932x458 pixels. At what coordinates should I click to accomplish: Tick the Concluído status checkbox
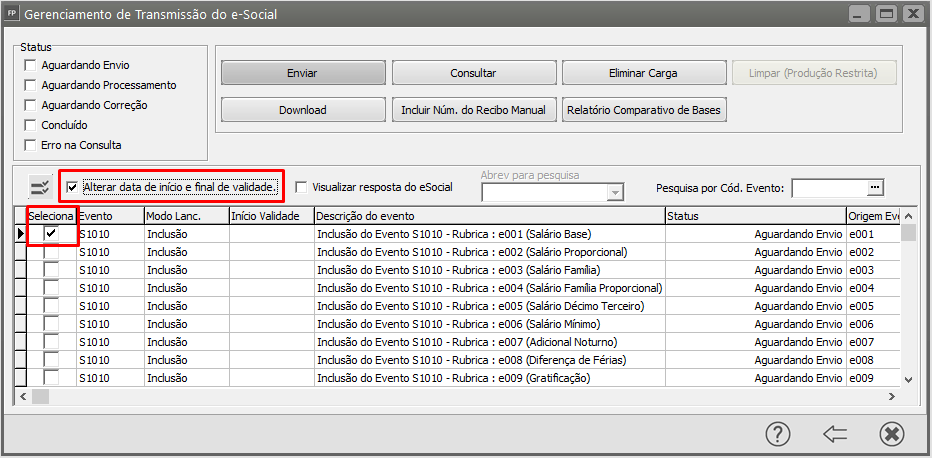[30, 125]
